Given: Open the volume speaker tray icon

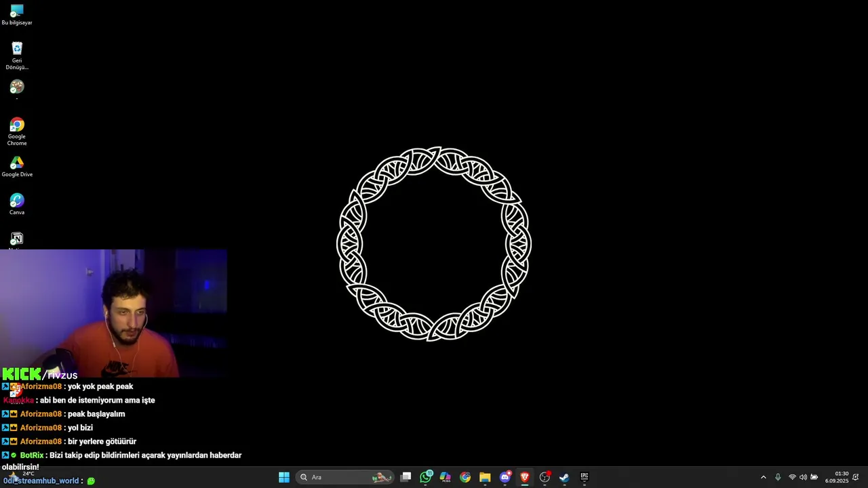Looking at the screenshot, I should [803, 477].
